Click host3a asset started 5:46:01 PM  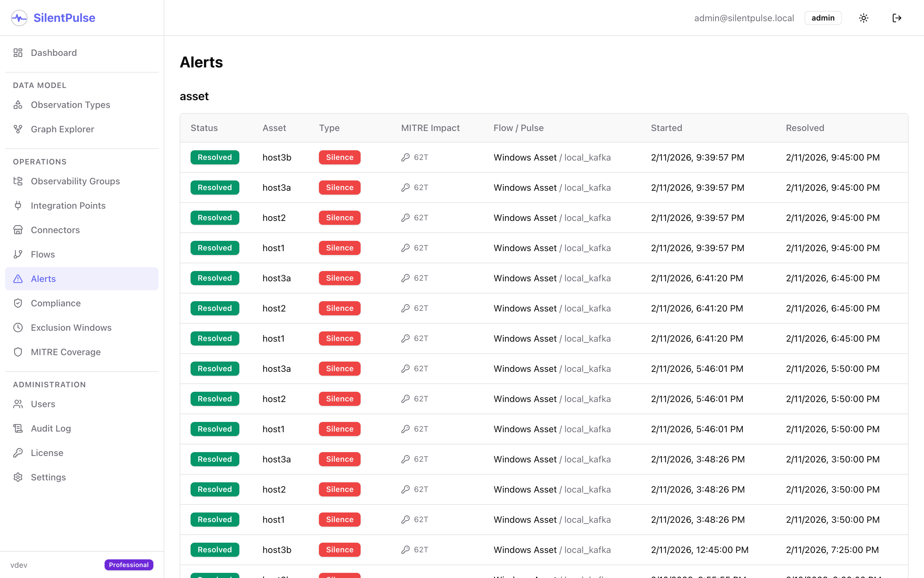pos(277,369)
